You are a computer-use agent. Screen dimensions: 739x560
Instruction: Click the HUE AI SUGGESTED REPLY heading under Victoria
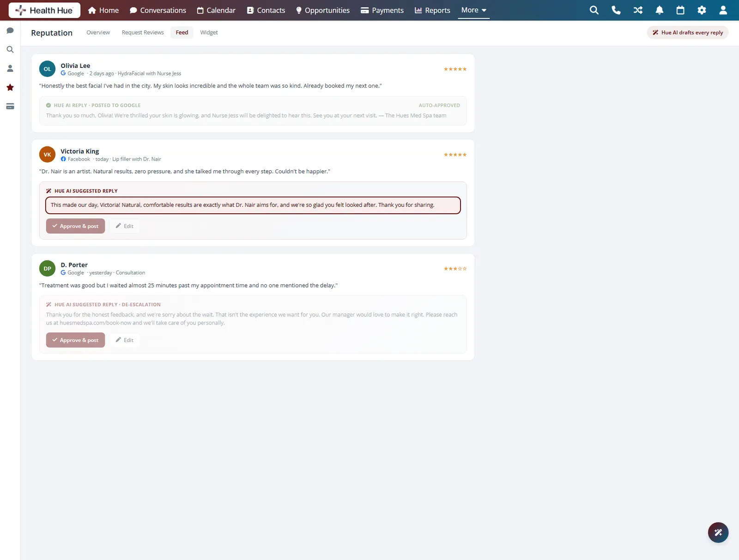coord(86,191)
